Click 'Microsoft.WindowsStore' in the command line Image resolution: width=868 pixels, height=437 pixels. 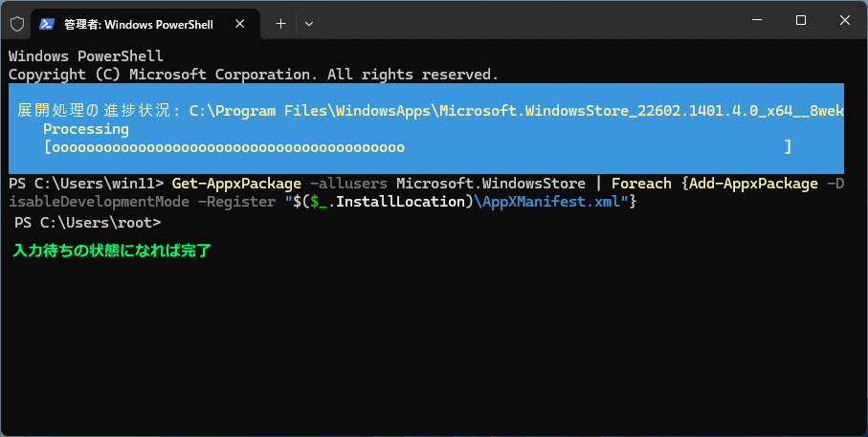(x=491, y=184)
